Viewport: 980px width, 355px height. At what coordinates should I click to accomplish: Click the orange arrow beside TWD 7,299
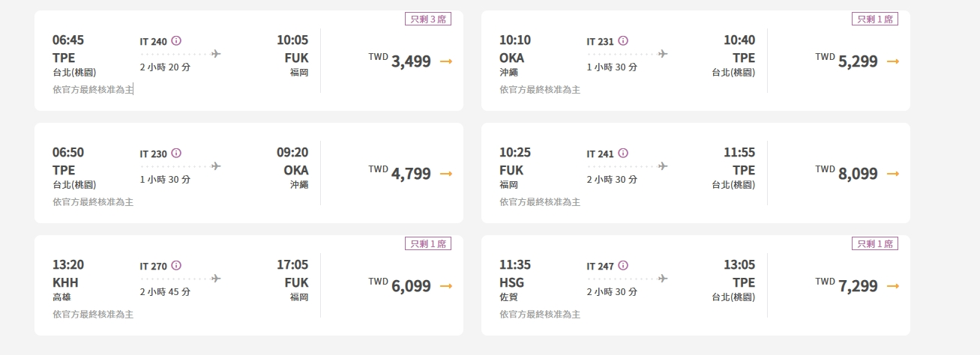click(x=893, y=286)
